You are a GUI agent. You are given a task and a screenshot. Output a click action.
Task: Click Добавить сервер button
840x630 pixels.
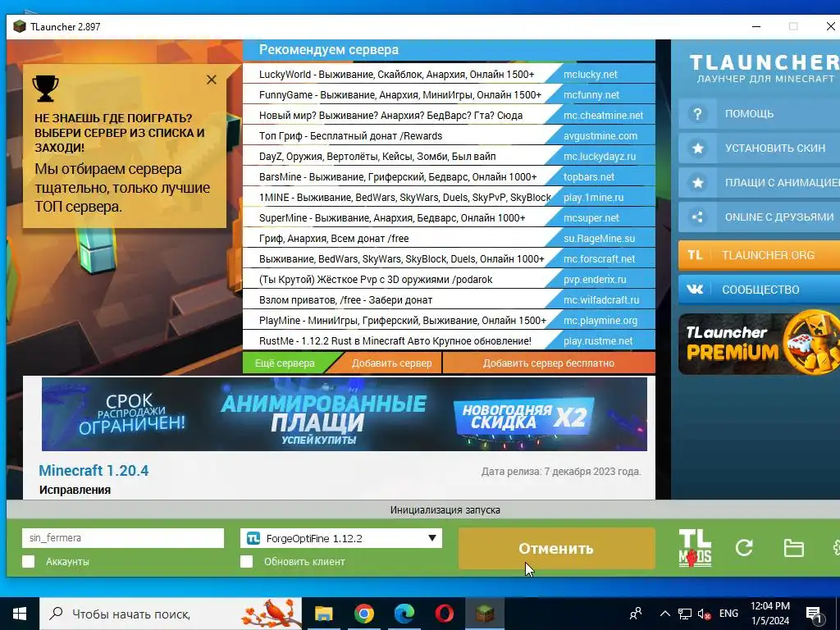[x=391, y=363]
